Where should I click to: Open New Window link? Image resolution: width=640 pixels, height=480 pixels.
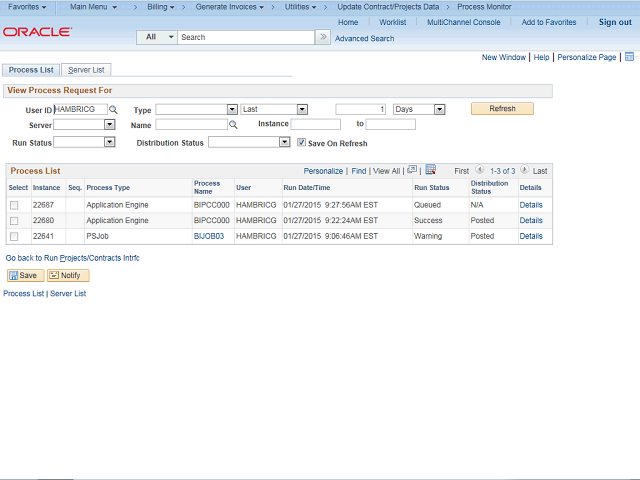[504, 57]
